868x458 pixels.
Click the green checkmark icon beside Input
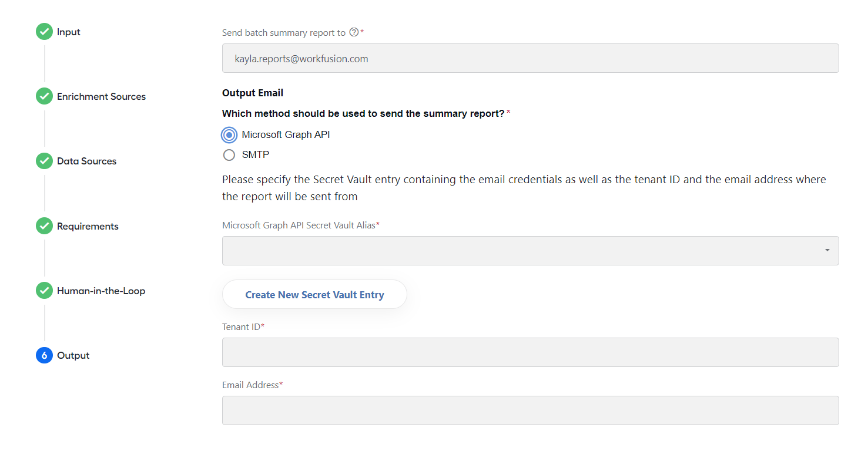44,32
